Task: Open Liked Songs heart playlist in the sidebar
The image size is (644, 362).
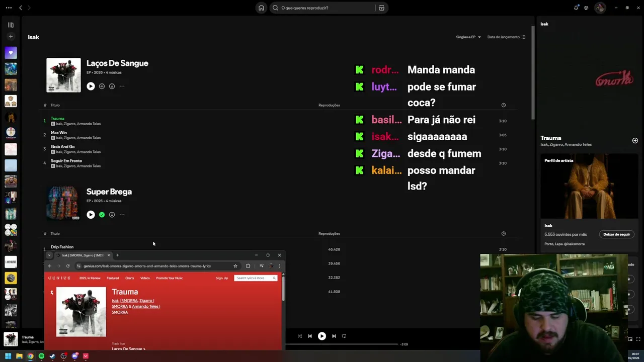Action: 11,52
